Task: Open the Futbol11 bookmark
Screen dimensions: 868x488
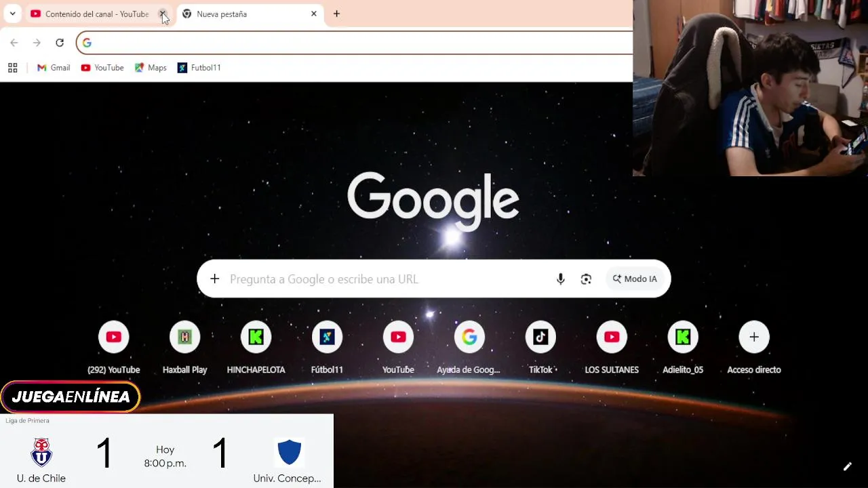Action: (x=199, y=68)
